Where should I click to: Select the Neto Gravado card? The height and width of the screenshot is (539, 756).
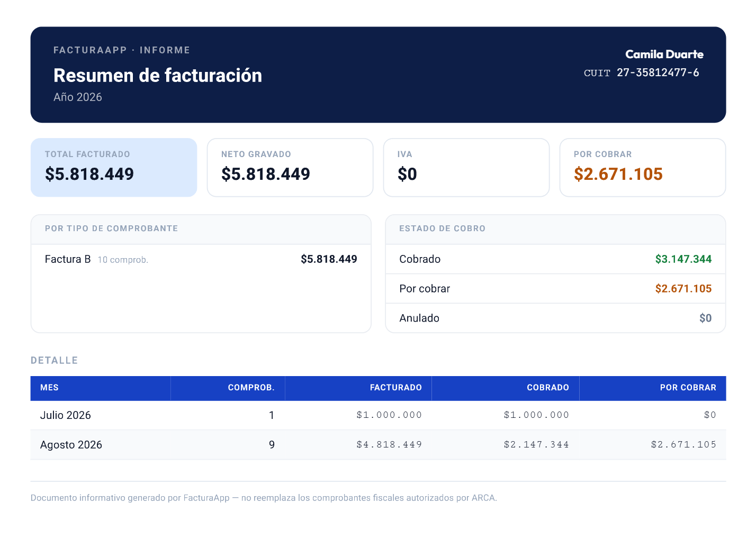tap(290, 168)
